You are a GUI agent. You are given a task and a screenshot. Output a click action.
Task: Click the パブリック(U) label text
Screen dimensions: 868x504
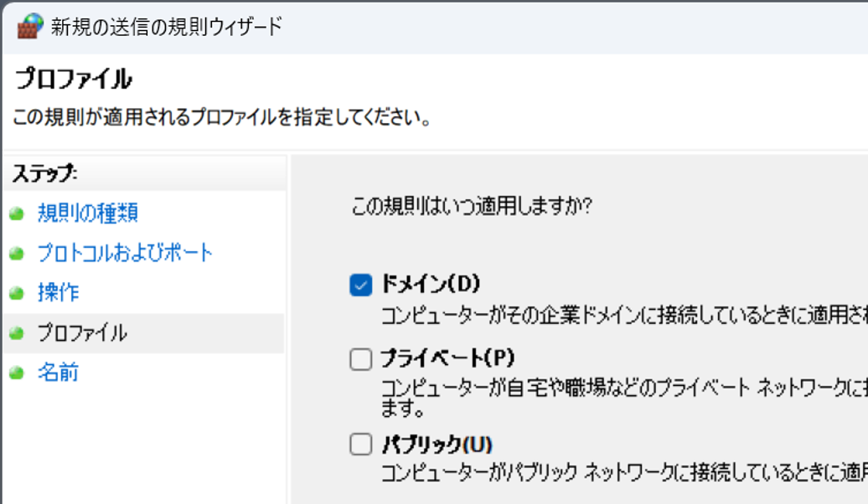(x=437, y=444)
